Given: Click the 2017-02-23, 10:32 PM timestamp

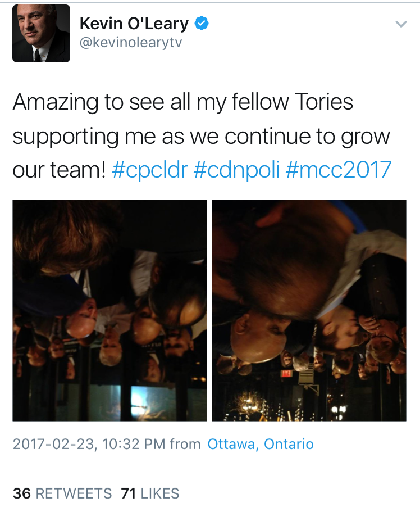Looking at the screenshot, I should (89, 444).
